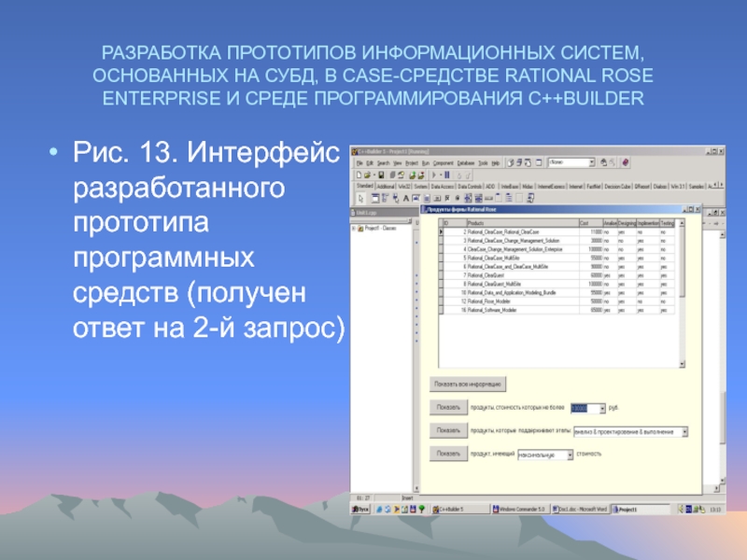The height and width of the screenshot is (560, 747).
Task: Click the 'Designing' column header
Action: click(x=627, y=223)
